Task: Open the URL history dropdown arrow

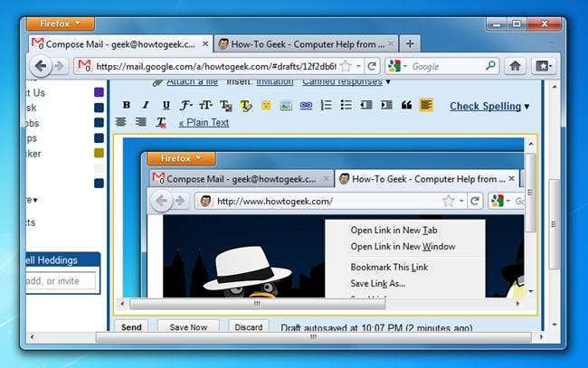Action: click(358, 66)
